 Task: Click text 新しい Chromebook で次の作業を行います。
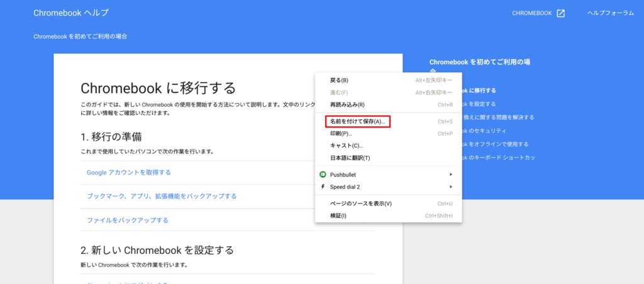pos(134,265)
